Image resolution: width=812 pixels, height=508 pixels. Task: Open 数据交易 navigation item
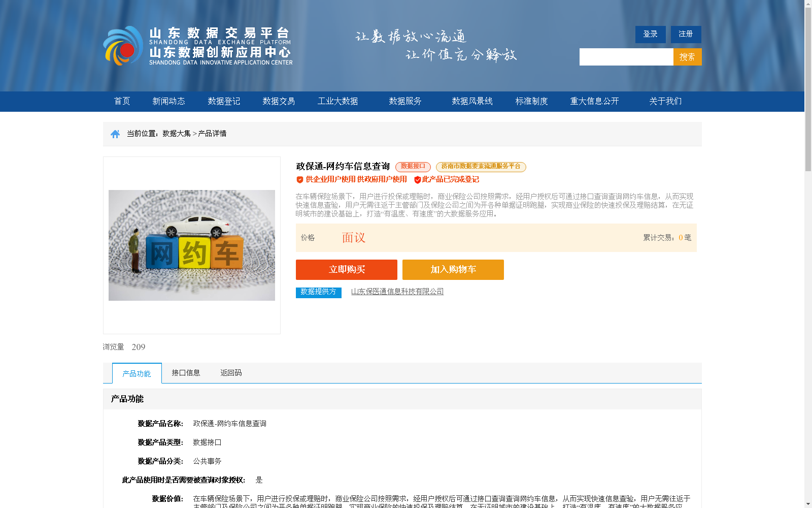point(279,101)
